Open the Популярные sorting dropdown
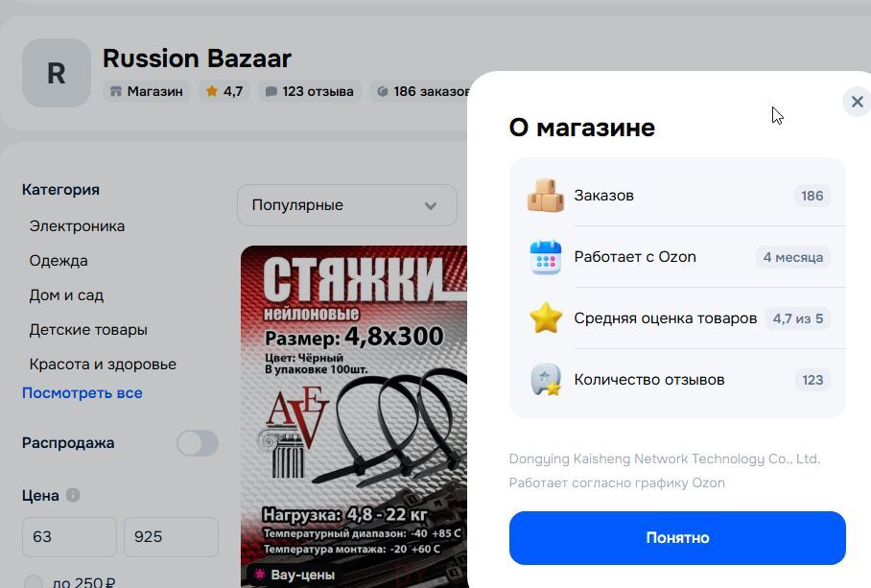Image resolution: width=871 pixels, height=588 pixels. pyautogui.click(x=347, y=205)
